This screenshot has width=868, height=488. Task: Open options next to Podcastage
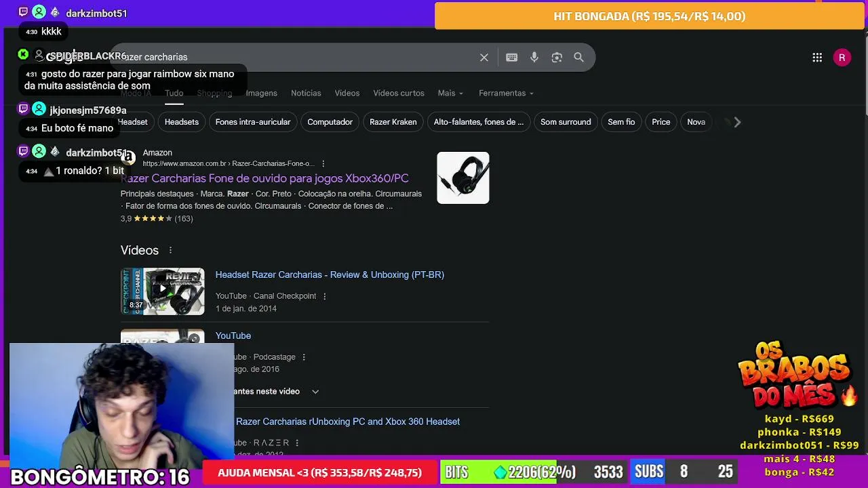click(x=303, y=357)
